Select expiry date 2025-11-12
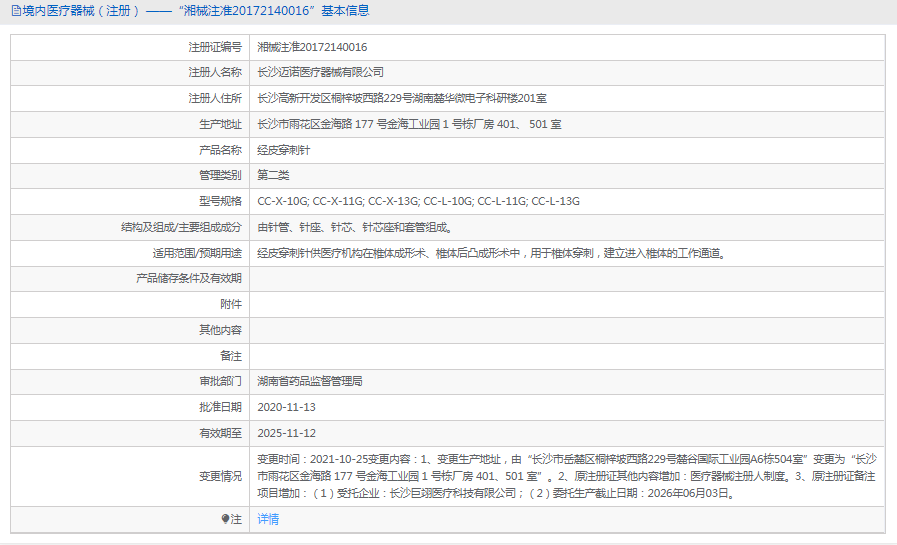 [x=286, y=433]
